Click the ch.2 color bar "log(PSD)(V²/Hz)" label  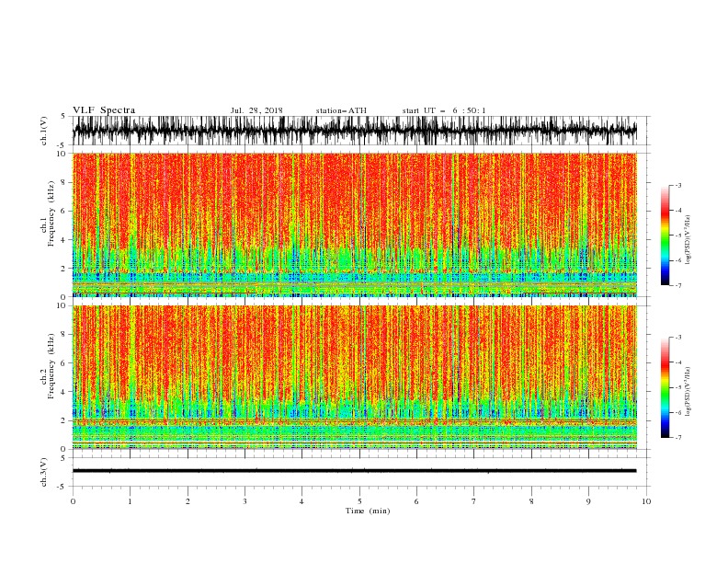tap(688, 392)
